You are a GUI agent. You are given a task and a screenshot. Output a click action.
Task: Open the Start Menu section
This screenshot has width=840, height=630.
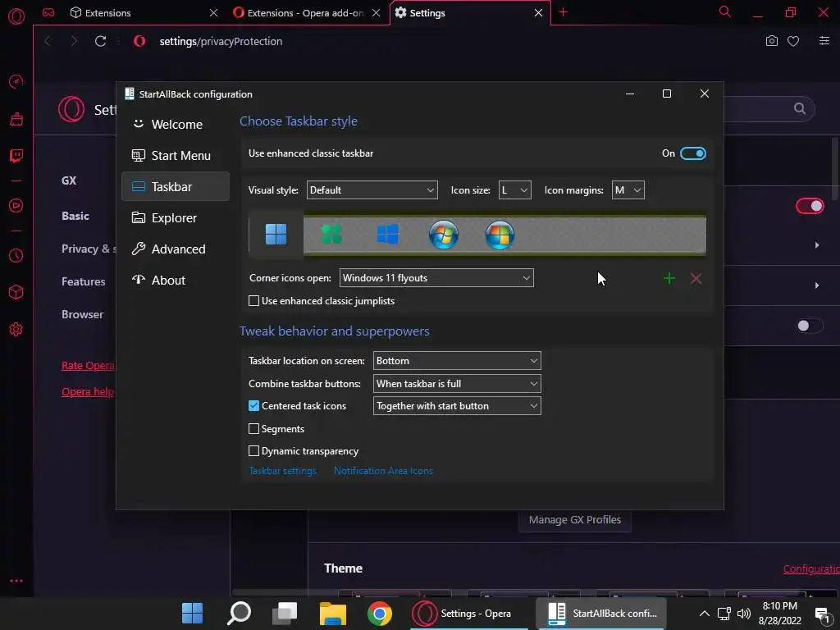tap(176, 155)
